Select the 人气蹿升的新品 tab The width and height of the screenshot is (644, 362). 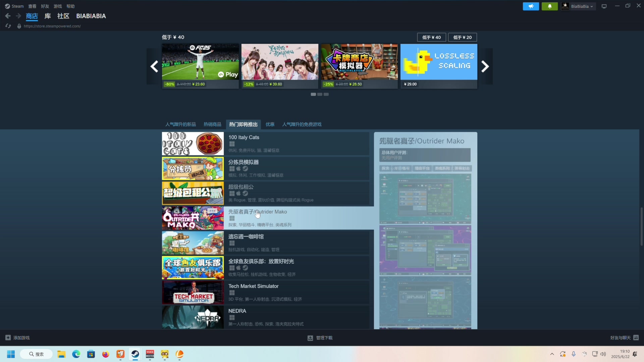tap(180, 124)
